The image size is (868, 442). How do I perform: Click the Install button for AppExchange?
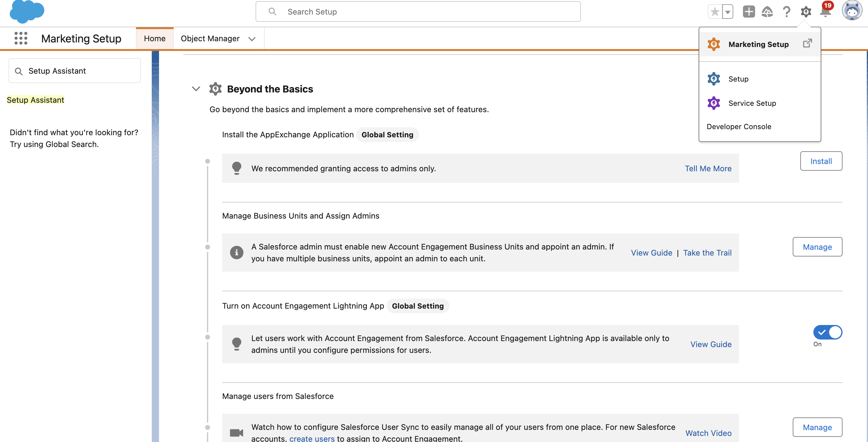pos(821,161)
